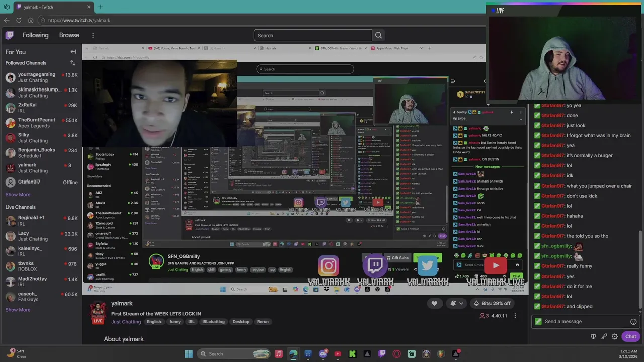Click the yalmark channel avatar
This screenshot has height=362, width=644.
point(98,312)
